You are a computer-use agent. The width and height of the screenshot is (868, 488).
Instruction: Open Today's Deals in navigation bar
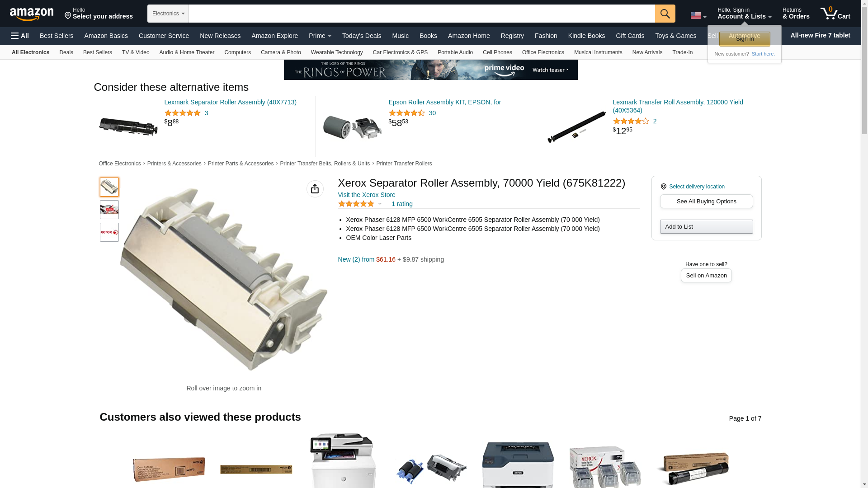(x=361, y=36)
